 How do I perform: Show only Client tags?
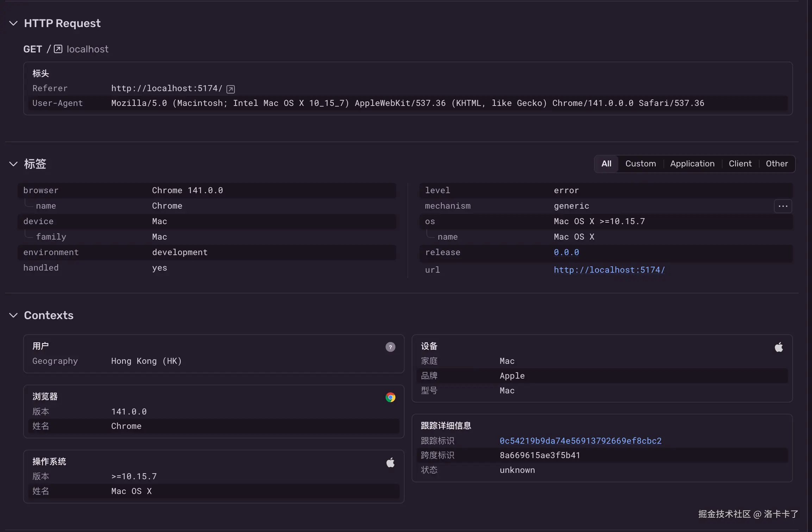pyautogui.click(x=740, y=164)
